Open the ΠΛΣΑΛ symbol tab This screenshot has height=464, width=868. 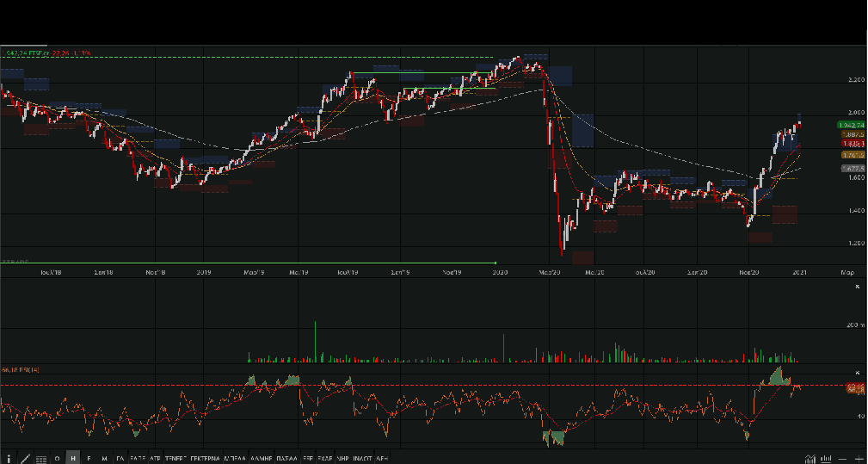[x=287, y=458]
